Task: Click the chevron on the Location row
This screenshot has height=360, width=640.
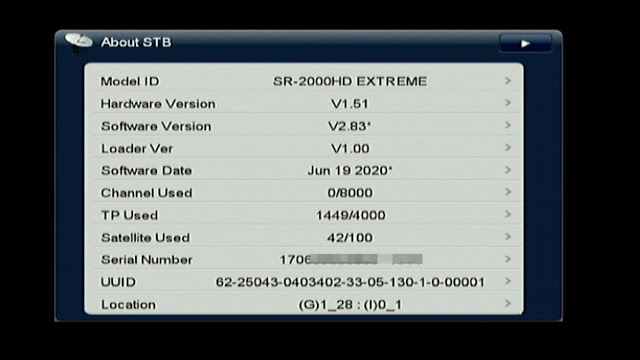Action: (x=508, y=304)
